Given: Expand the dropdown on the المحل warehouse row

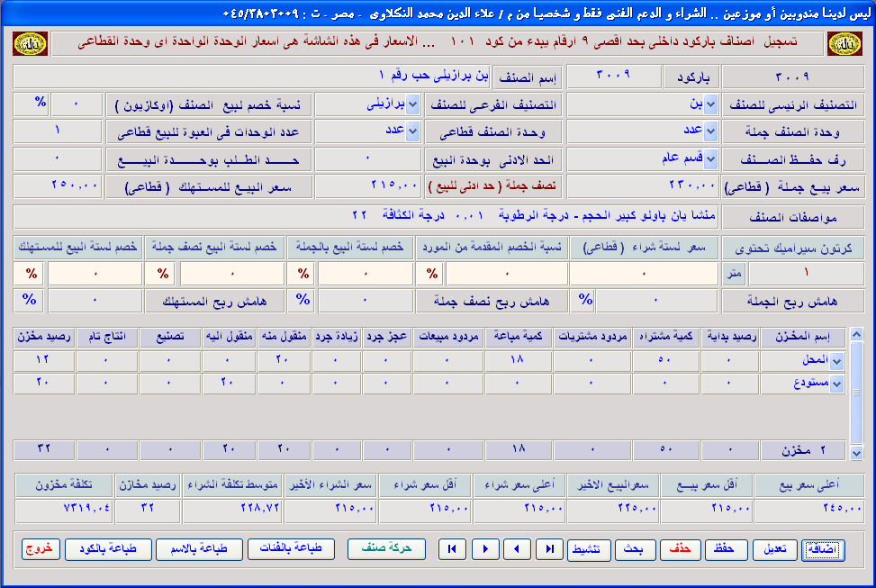Looking at the screenshot, I should pos(836,361).
